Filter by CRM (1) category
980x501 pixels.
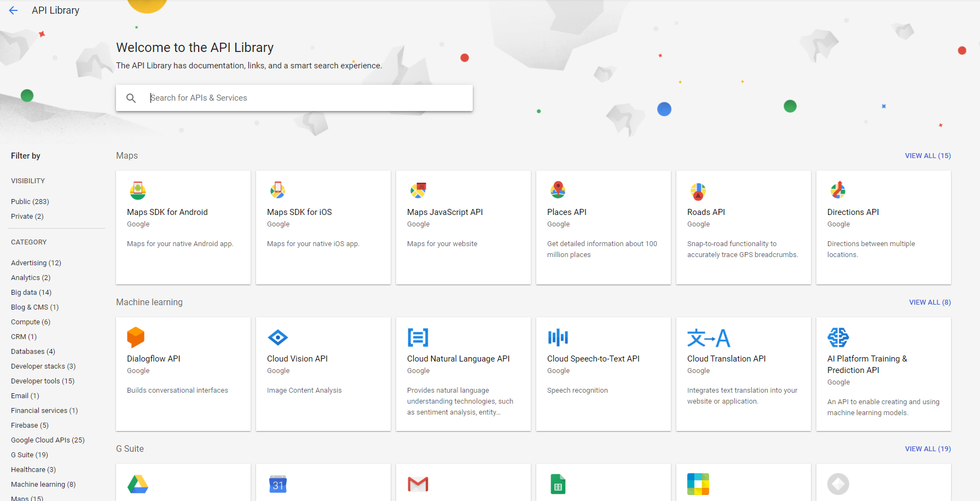tap(24, 337)
